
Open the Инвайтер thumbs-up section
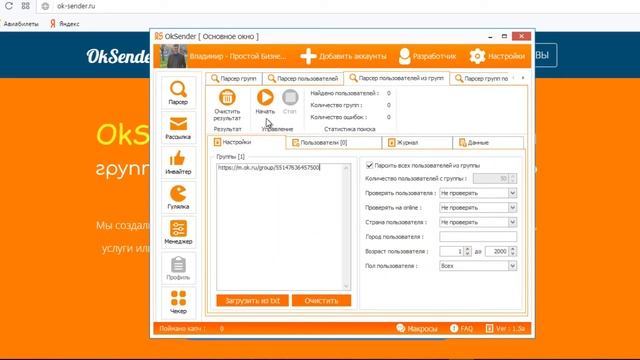(x=178, y=162)
